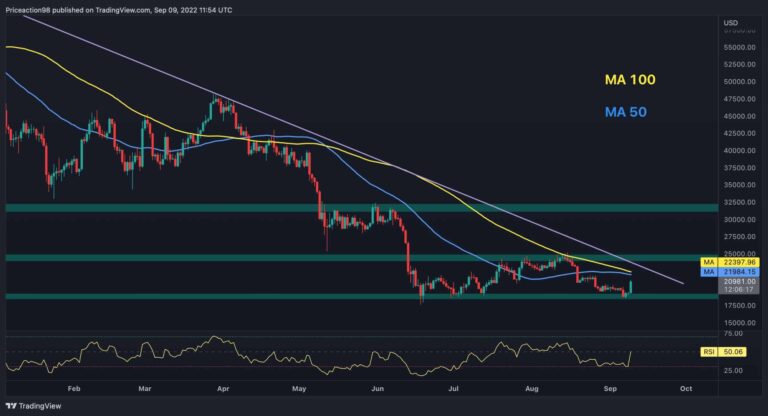Click the Feb label on time axis
The width and height of the screenshot is (768, 416).
[74, 389]
